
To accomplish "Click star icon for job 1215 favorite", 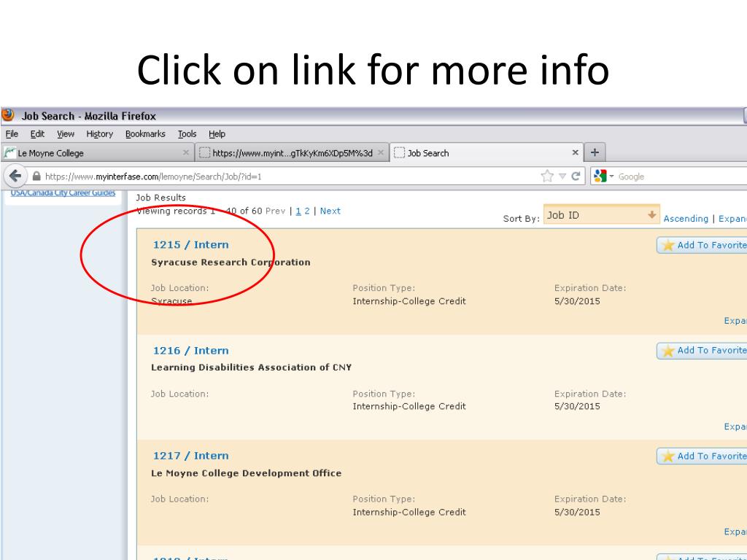I will (668, 245).
